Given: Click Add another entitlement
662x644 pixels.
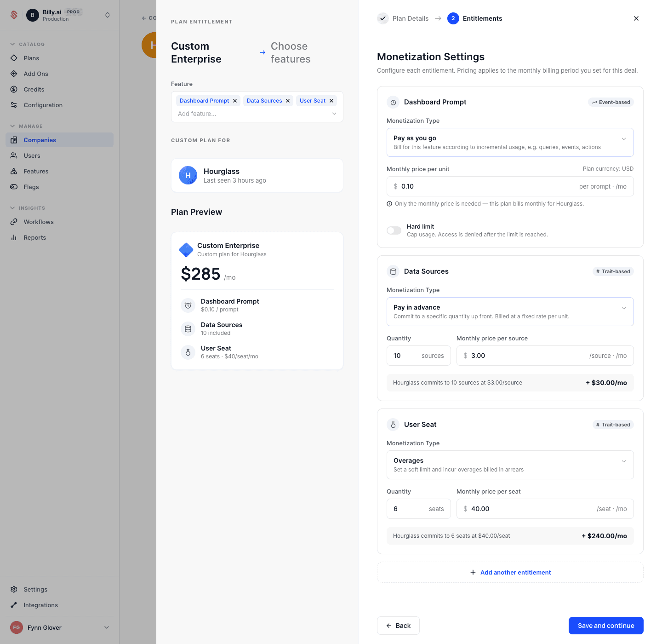Looking at the screenshot, I should (510, 572).
